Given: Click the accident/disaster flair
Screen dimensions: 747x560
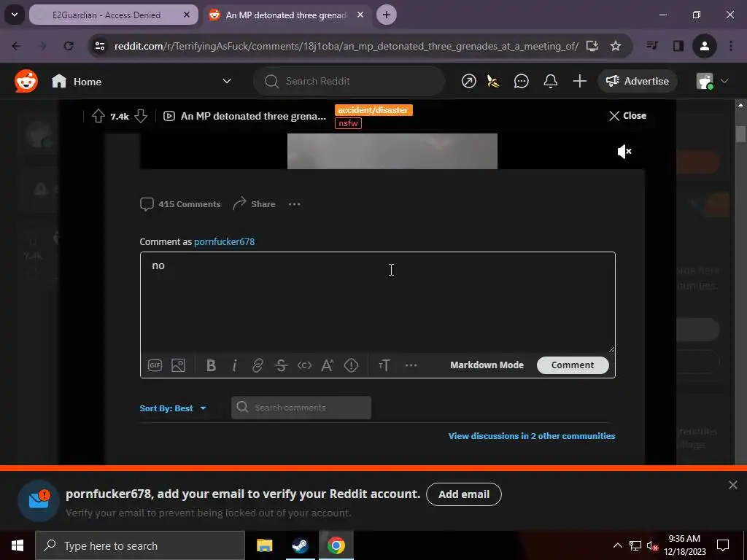Looking at the screenshot, I should (x=373, y=110).
